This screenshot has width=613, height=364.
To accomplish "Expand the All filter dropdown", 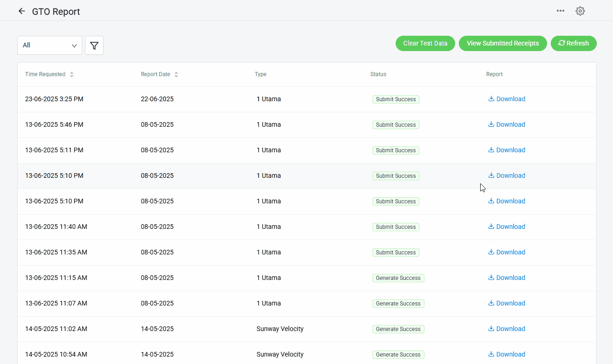I will (50, 45).
